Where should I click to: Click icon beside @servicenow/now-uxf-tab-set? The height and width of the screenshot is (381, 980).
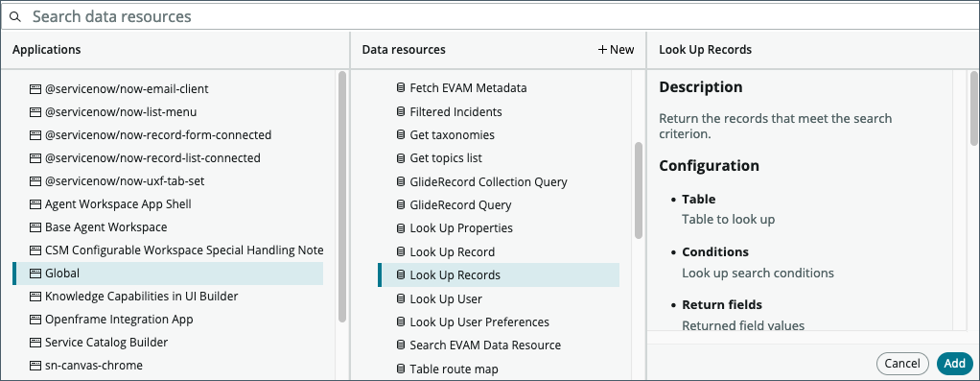pos(35,181)
